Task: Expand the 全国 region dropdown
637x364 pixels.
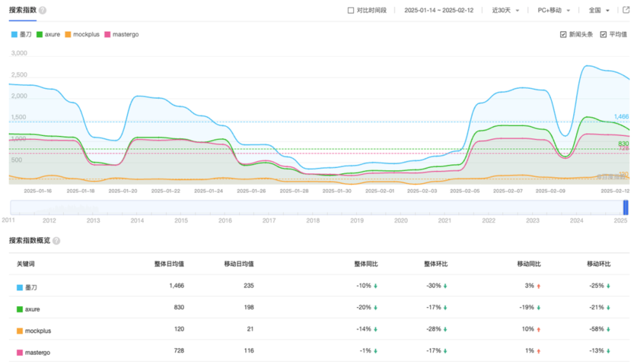Action: [599, 11]
